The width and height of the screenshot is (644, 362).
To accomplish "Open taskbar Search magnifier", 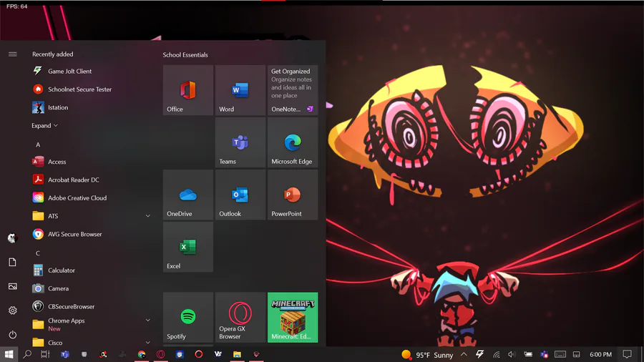I will click(27, 354).
